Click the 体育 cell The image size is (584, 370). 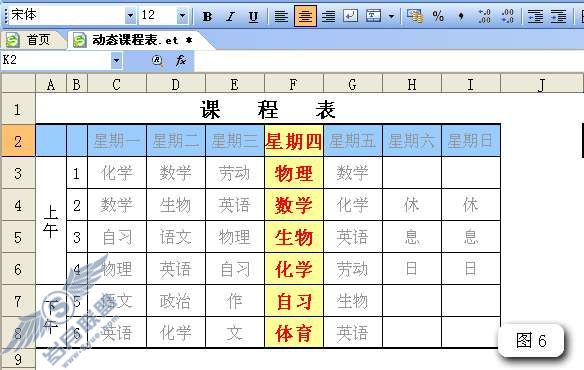coord(294,333)
